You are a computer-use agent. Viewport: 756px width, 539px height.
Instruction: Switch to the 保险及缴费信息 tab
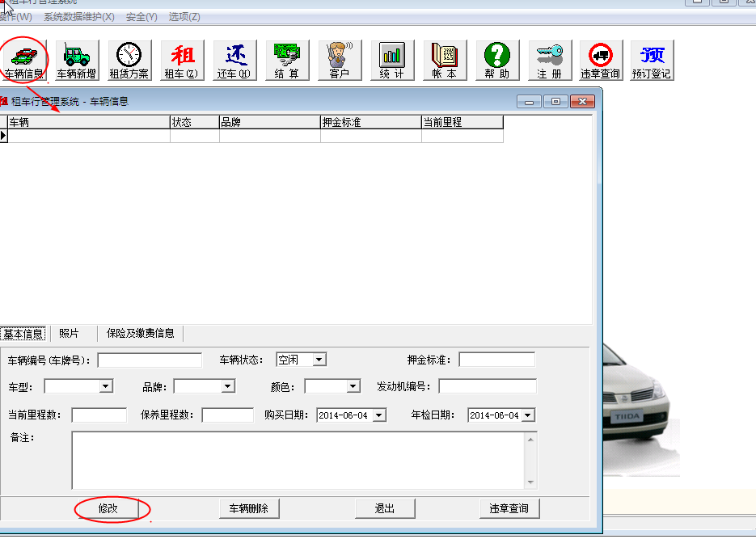point(141,333)
